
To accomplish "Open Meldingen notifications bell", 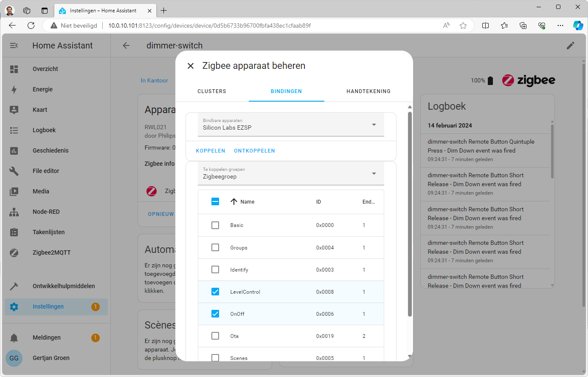I will click(14, 337).
